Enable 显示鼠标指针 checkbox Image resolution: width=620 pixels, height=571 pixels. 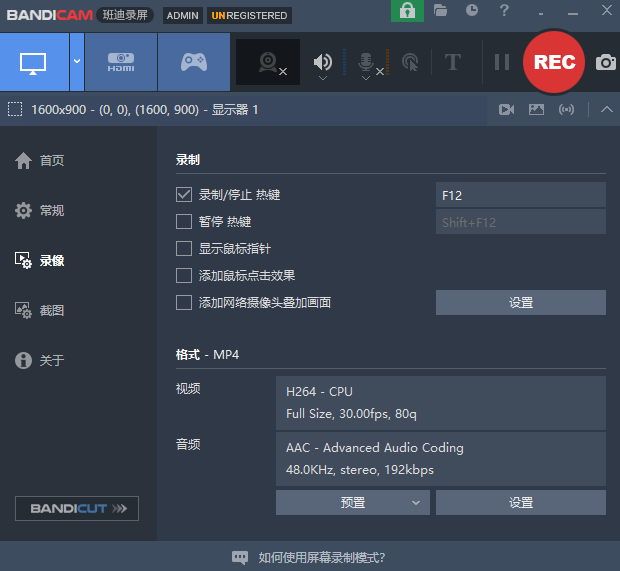(x=184, y=249)
